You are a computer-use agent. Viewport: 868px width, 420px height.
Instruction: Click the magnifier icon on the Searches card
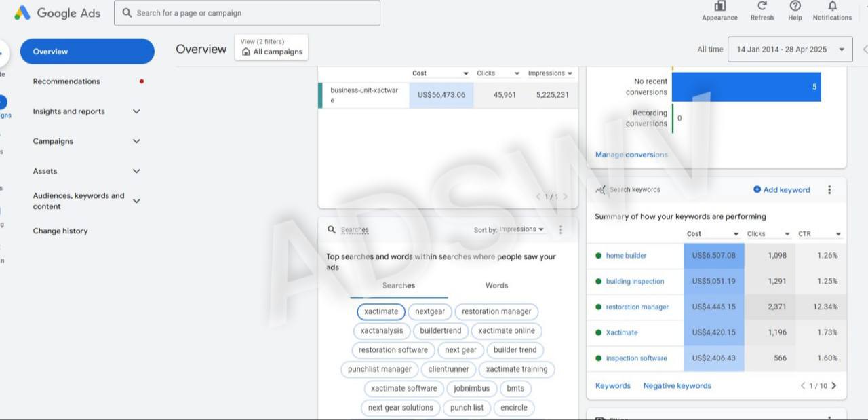[332, 230]
